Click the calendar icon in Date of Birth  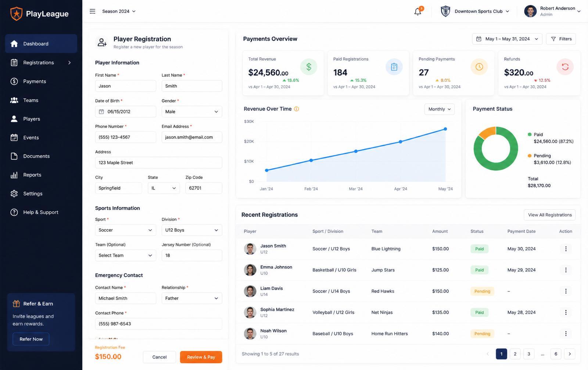pos(101,112)
